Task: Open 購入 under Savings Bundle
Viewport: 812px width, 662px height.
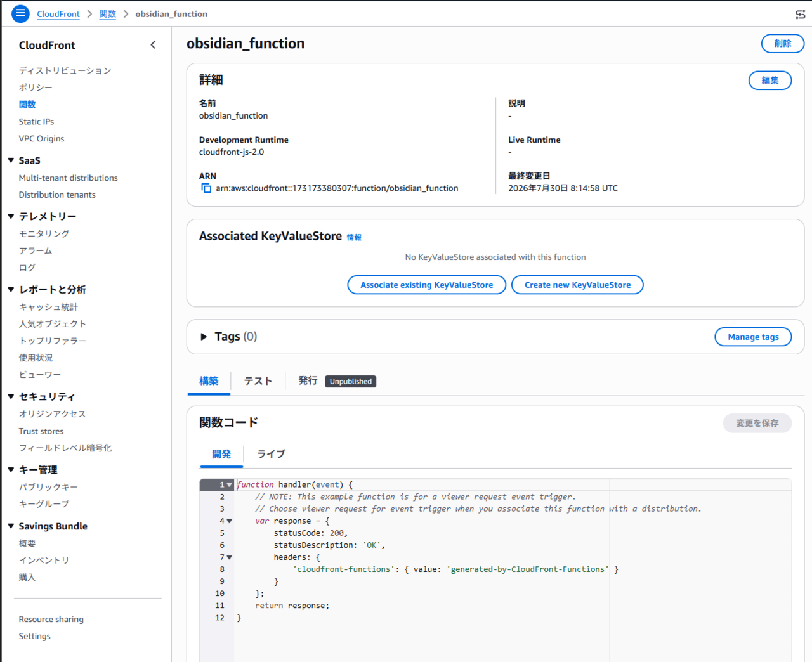Action: (x=27, y=578)
